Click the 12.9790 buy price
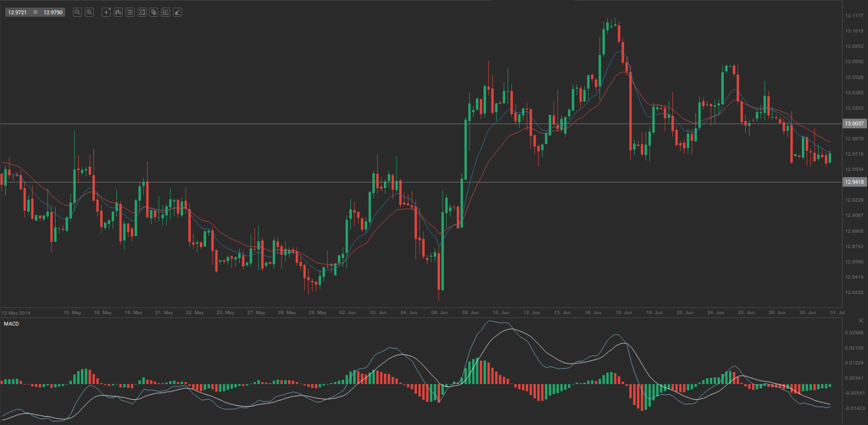Viewport: 868px width, 425px height. click(53, 12)
